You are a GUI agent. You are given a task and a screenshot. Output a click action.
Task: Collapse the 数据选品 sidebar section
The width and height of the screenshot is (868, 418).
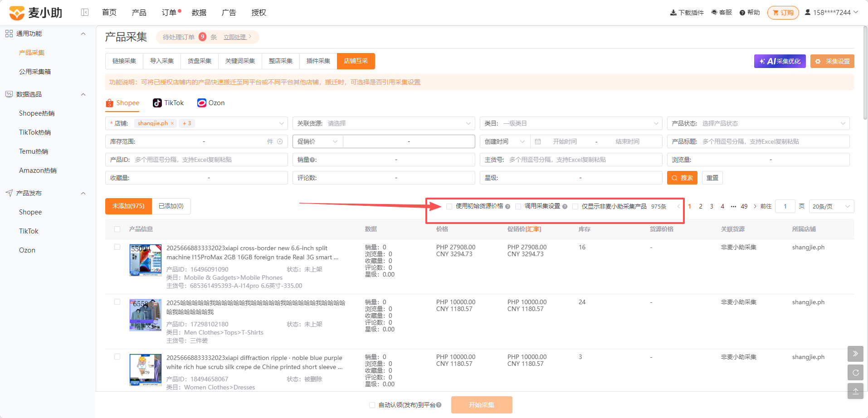pos(83,94)
